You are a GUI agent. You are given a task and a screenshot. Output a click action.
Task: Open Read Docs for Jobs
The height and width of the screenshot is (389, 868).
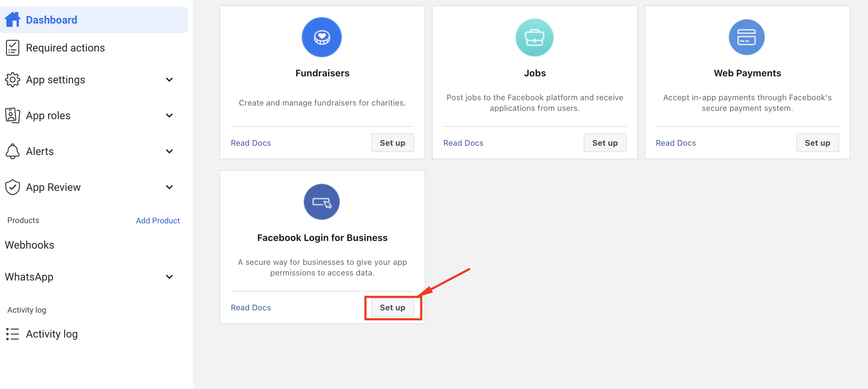(463, 143)
